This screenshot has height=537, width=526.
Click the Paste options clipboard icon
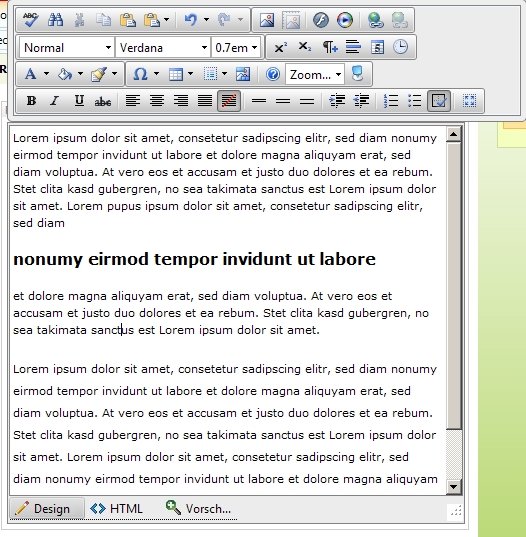coord(152,20)
